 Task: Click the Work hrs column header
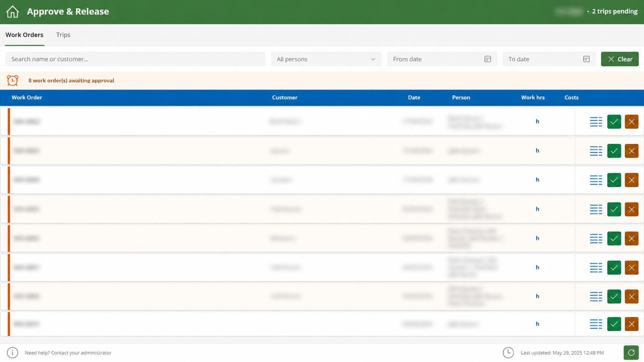(533, 98)
